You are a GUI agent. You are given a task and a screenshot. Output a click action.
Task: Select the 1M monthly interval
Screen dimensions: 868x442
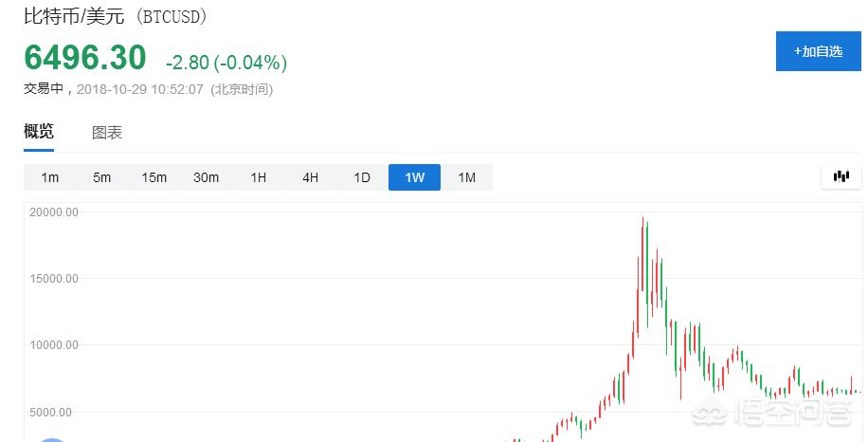[466, 177]
